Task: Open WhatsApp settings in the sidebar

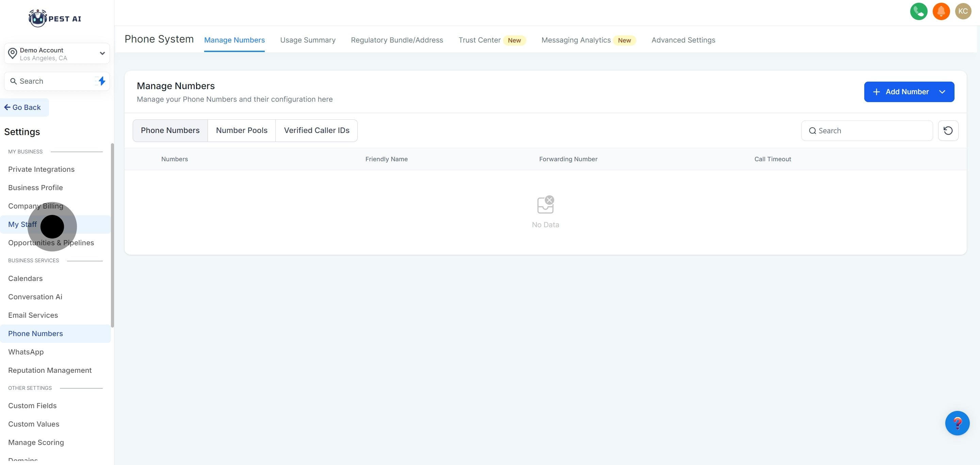Action: click(x=26, y=352)
